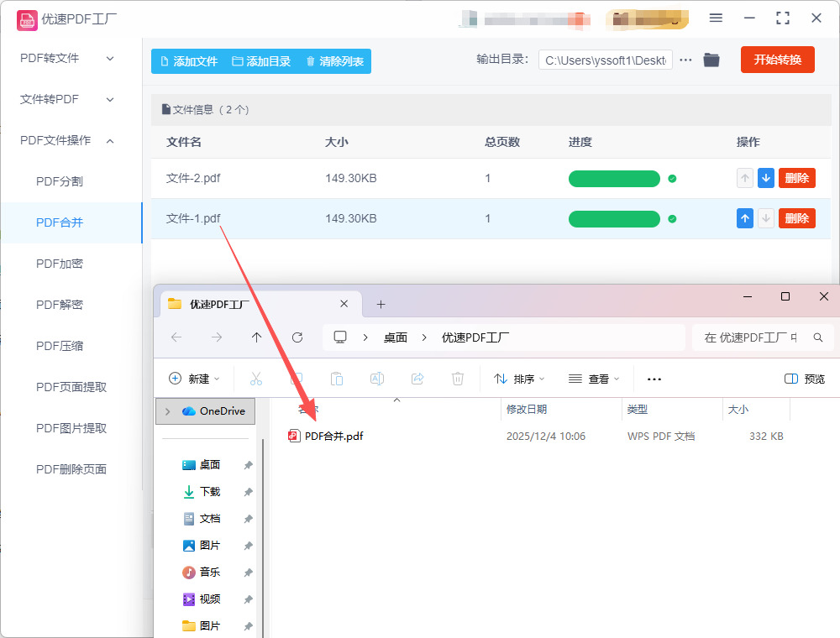Click the 添加目录 button
The height and width of the screenshot is (638, 840).
pos(261,61)
